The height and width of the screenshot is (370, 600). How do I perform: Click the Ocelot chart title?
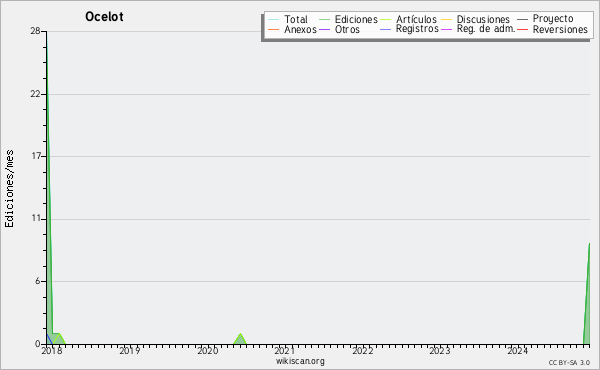click(x=104, y=16)
